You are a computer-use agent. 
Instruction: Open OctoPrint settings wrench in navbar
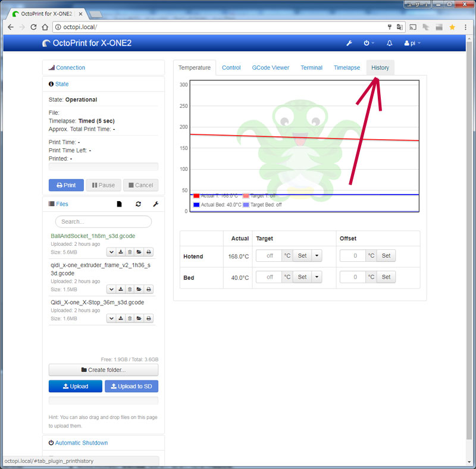[349, 43]
